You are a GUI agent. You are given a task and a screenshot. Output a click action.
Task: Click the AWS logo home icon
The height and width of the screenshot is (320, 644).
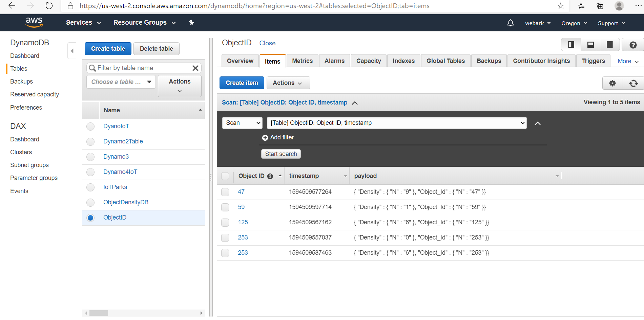34,22
